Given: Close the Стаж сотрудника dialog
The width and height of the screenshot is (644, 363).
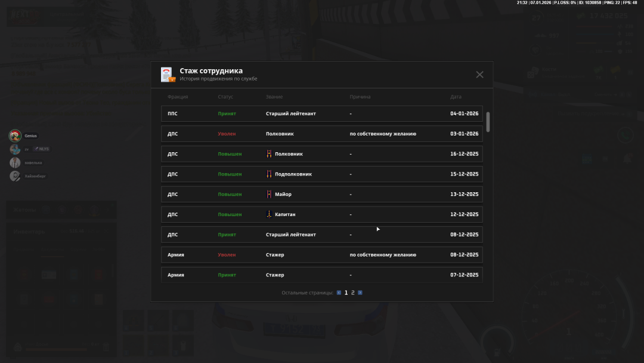Looking at the screenshot, I should click(479, 75).
